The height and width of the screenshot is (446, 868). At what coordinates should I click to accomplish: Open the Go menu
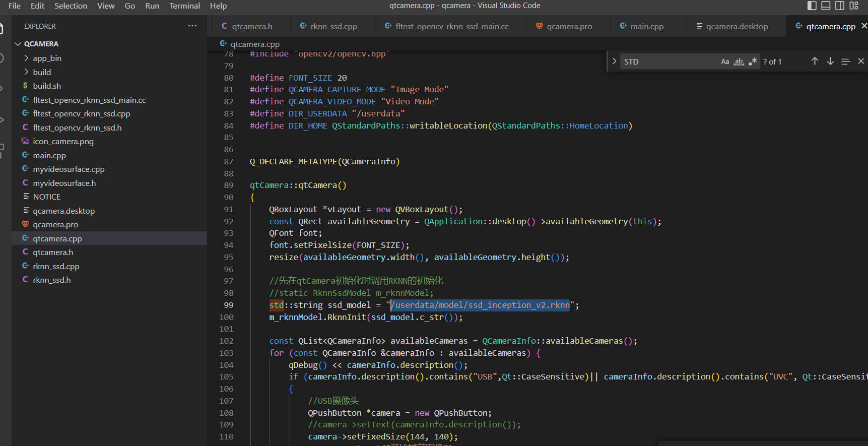130,6
